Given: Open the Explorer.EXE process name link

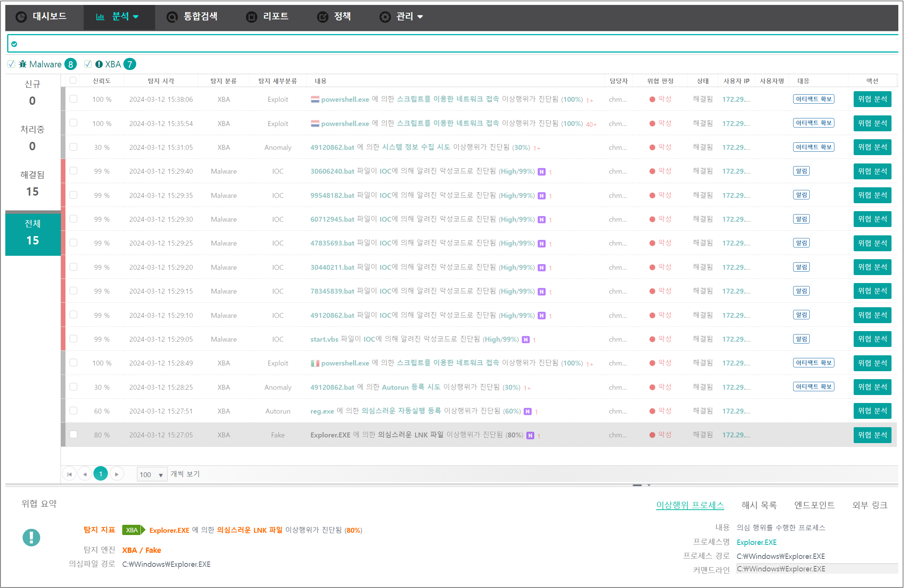Looking at the screenshot, I should (757, 543).
